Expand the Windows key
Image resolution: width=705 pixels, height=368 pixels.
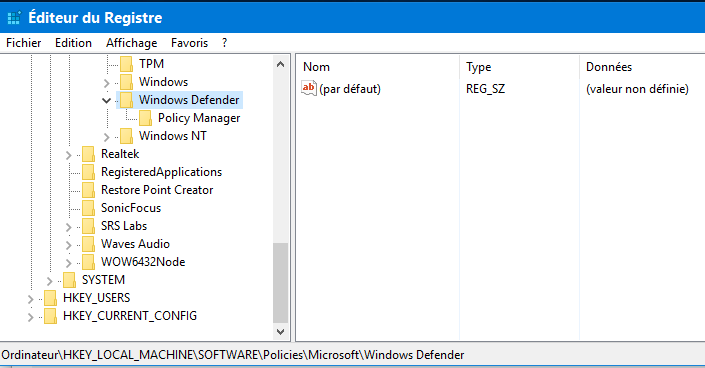(107, 83)
